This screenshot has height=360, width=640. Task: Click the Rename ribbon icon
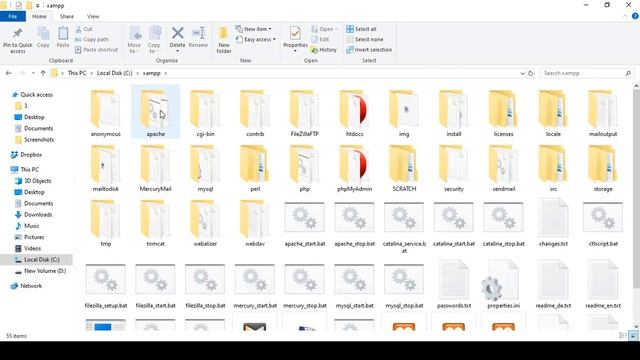pos(198,33)
